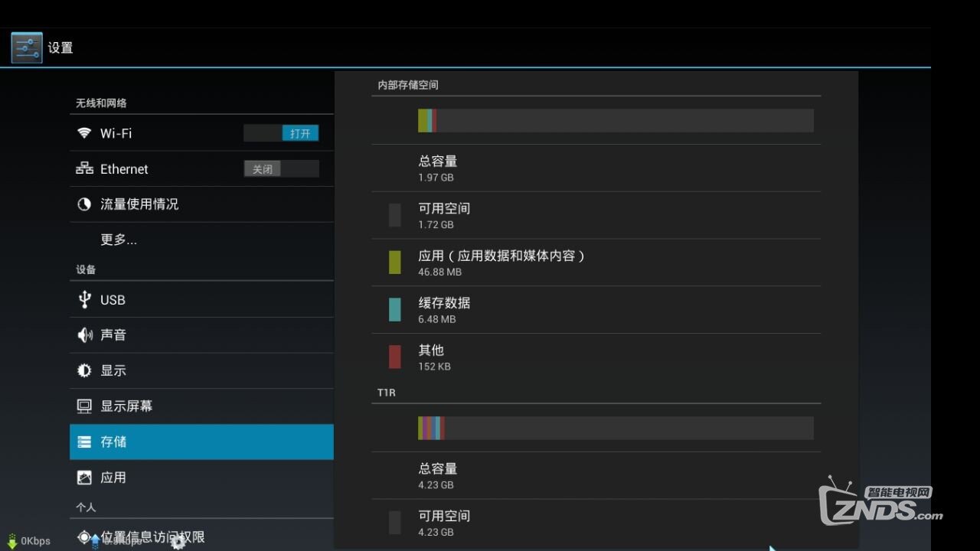Click the 个人 category header
This screenshot has height=551, width=980.
pyautogui.click(x=86, y=507)
